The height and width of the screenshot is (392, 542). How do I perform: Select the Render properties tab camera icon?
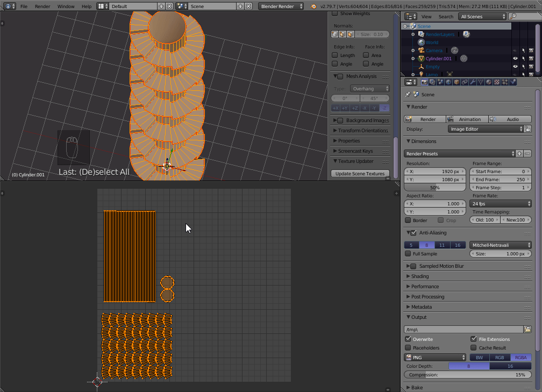click(x=424, y=82)
